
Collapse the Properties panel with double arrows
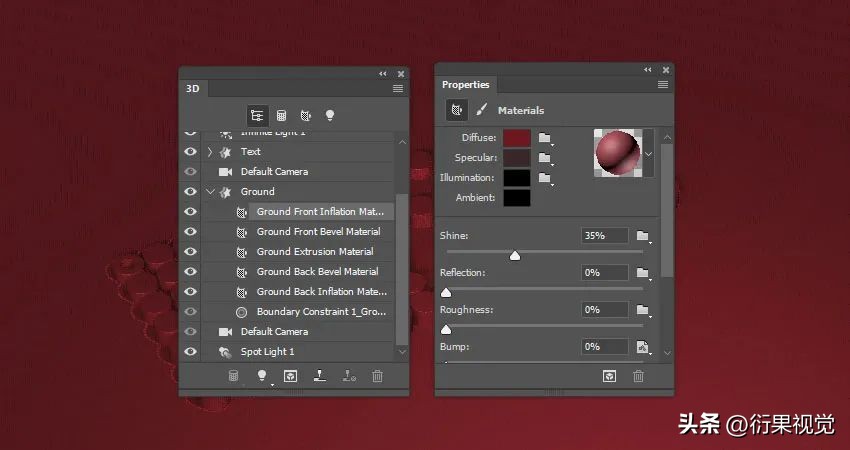648,70
